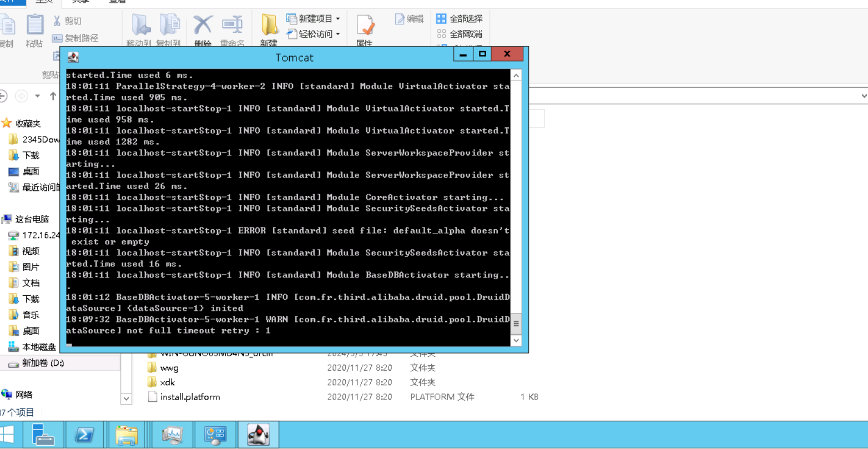Select 这台电脑 in the navigation pane
The width and height of the screenshot is (868, 449).
pos(26,219)
